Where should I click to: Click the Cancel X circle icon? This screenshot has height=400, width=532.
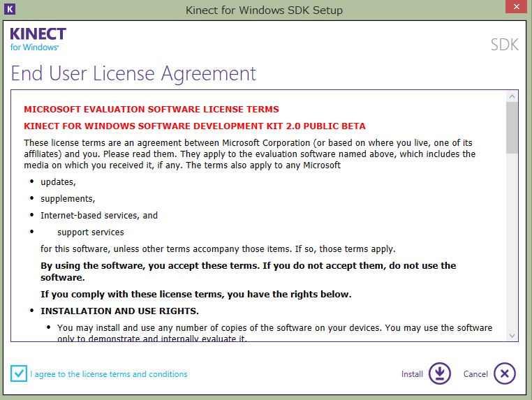click(505, 373)
